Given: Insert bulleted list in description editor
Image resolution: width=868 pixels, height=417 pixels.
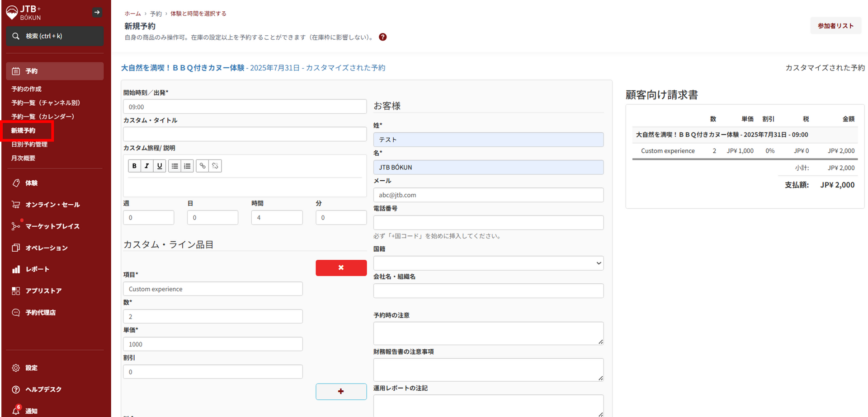Looking at the screenshot, I should [x=175, y=166].
